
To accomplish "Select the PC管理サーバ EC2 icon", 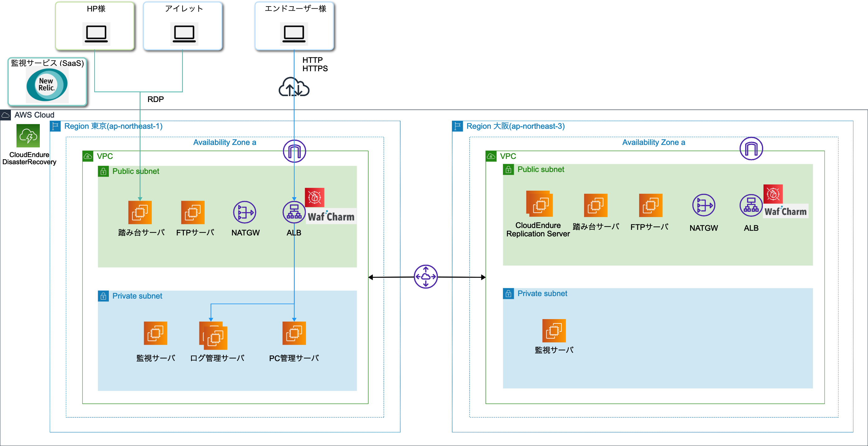I will (x=294, y=333).
